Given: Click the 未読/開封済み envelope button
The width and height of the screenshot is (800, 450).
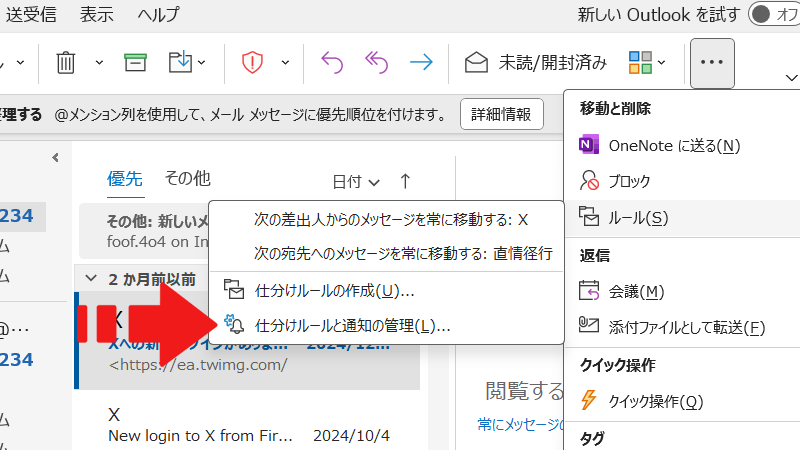Looking at the screenshot, I should pos(536,62).
